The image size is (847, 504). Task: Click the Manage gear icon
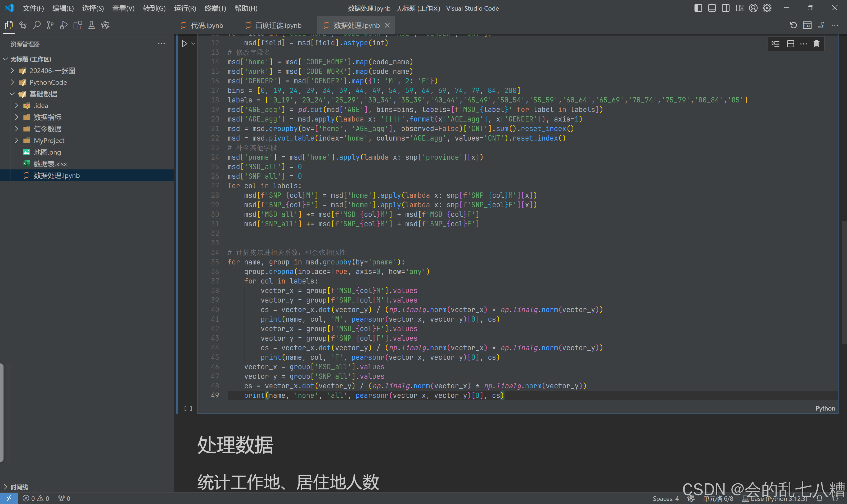point(767,8)
